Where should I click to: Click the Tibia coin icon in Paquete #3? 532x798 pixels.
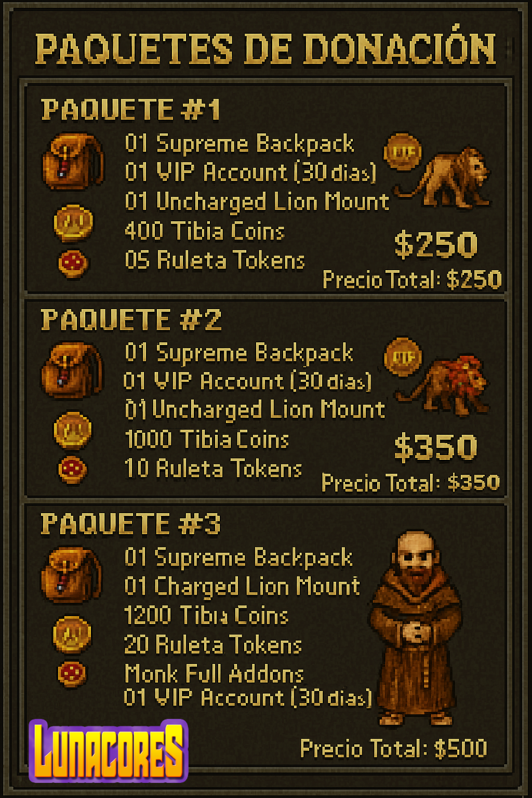[72, 634]
